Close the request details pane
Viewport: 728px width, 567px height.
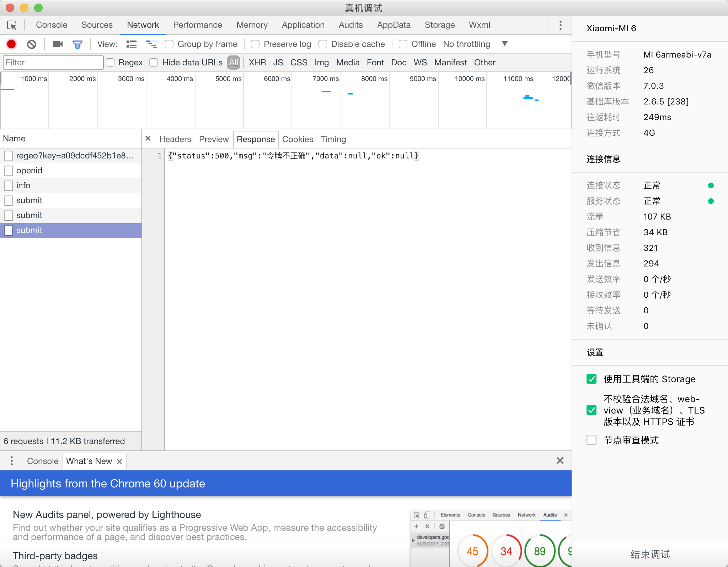(148, 139)
